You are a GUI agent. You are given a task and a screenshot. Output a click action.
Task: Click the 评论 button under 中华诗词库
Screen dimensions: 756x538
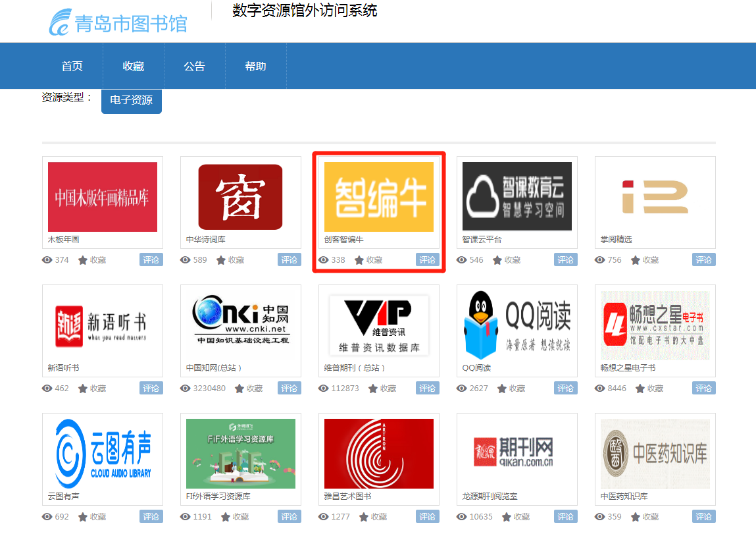(290, 259)
